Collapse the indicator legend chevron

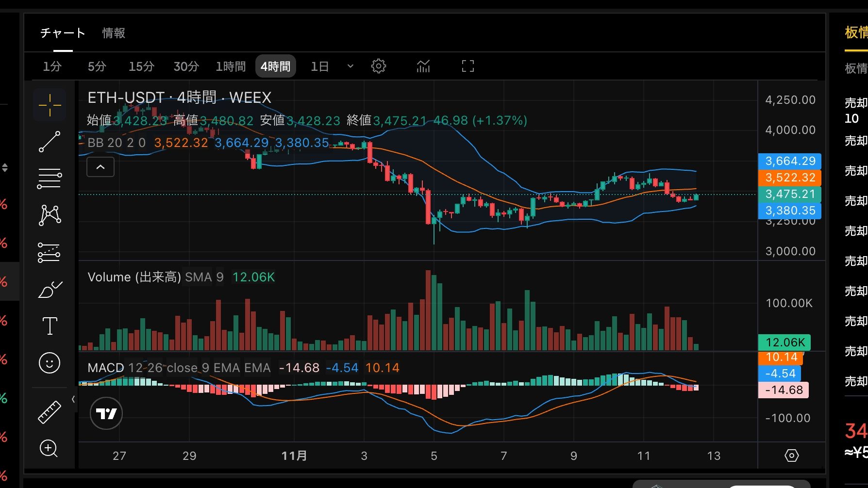click(x=100, y=167)
